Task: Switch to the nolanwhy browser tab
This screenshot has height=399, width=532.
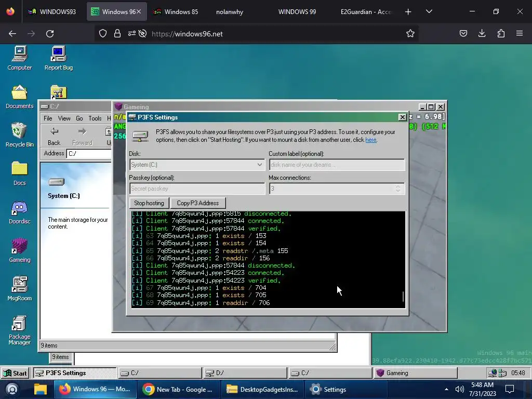Action: [230, 12]
